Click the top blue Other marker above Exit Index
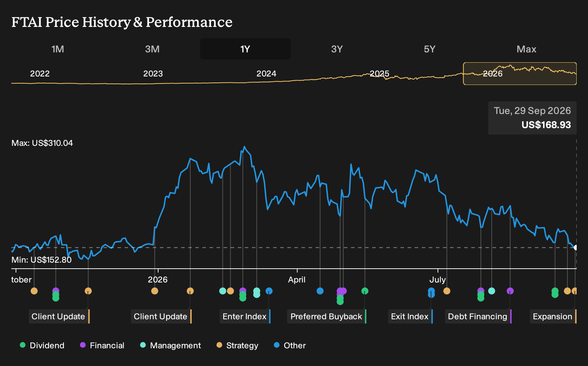 point(431,291)
